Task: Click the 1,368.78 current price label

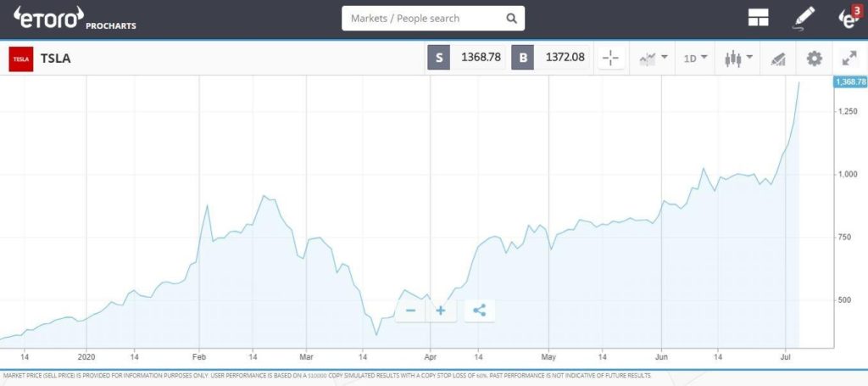Action: [849, 82]
